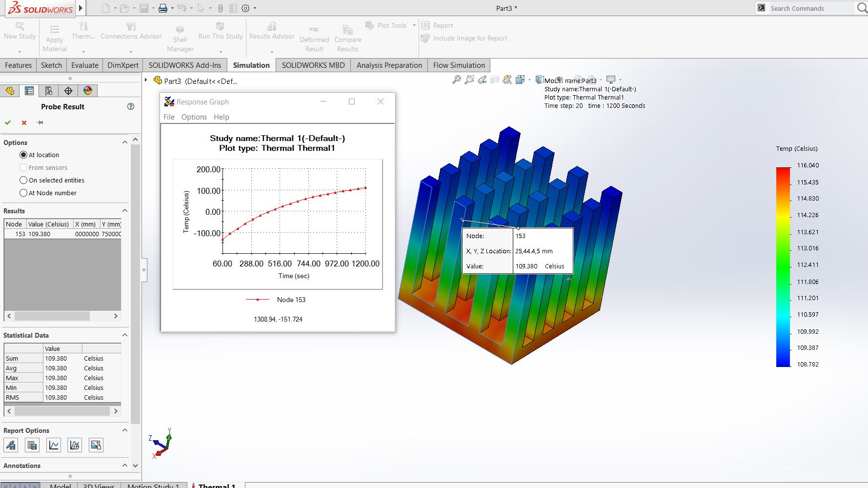Pin the Probe Result panel
Image resolution: width=868 pixels, height=488 pixels.
click(40, 122)
